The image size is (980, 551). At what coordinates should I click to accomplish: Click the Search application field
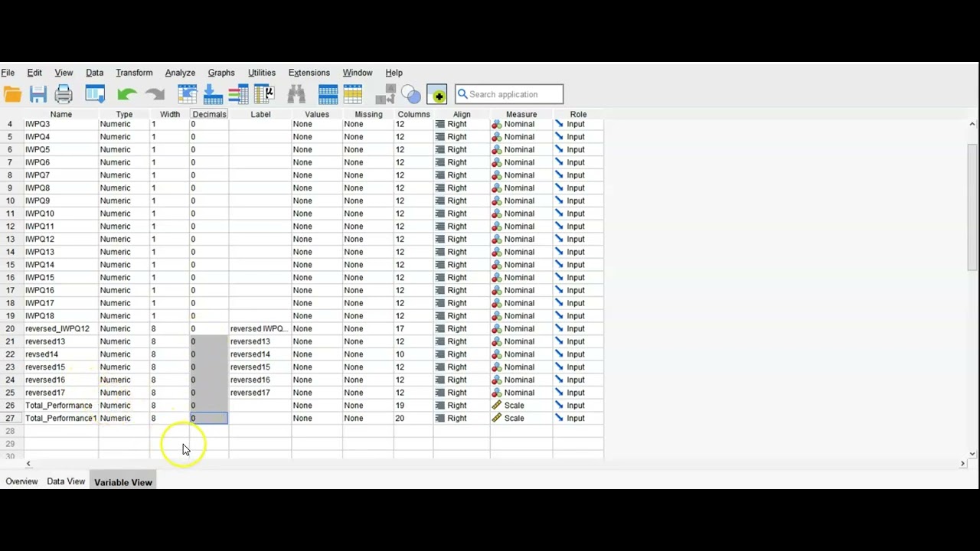pos(509,94)
